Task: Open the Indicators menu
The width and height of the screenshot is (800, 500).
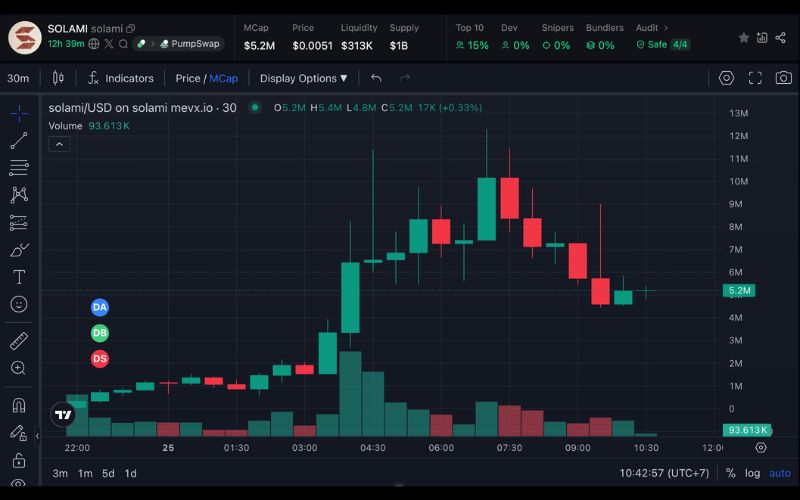Action: [x=121, y=78]
